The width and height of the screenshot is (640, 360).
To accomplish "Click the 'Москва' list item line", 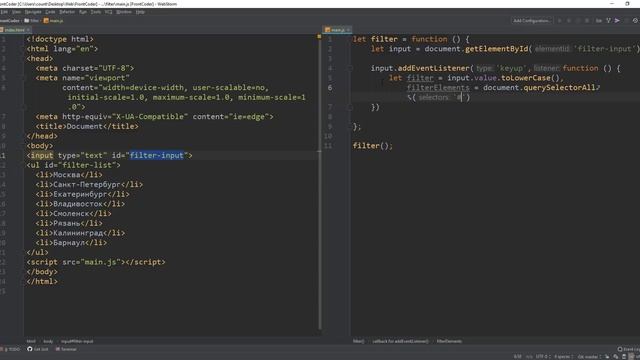I will point(69,175).
